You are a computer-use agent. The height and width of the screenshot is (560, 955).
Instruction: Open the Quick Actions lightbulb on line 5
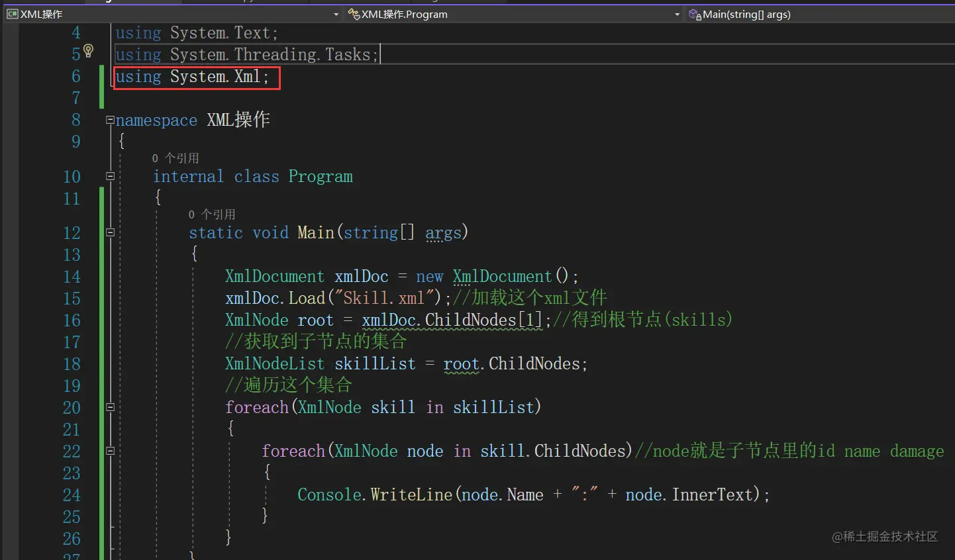89,50
